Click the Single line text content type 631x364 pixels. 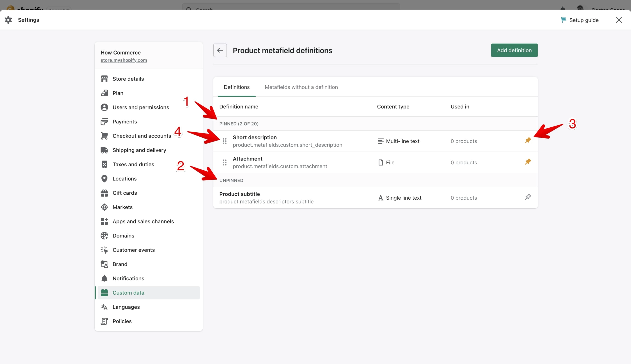[x=400, y=198]
